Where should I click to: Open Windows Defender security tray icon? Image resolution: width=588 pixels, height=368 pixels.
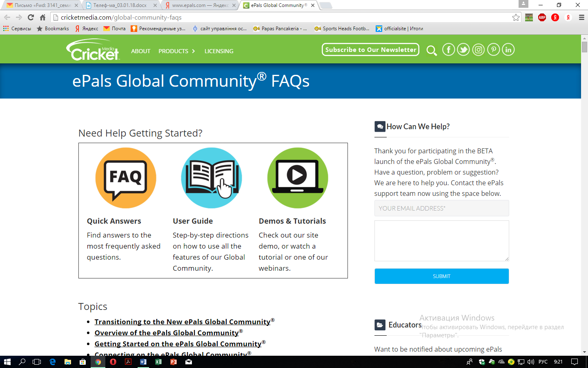482,362
